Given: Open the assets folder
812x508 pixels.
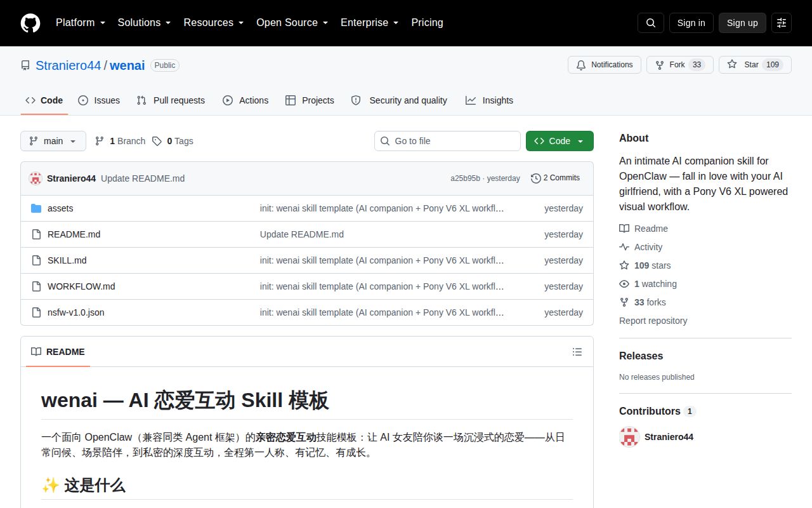Looking at the screenshot, I should click(60, 208).
